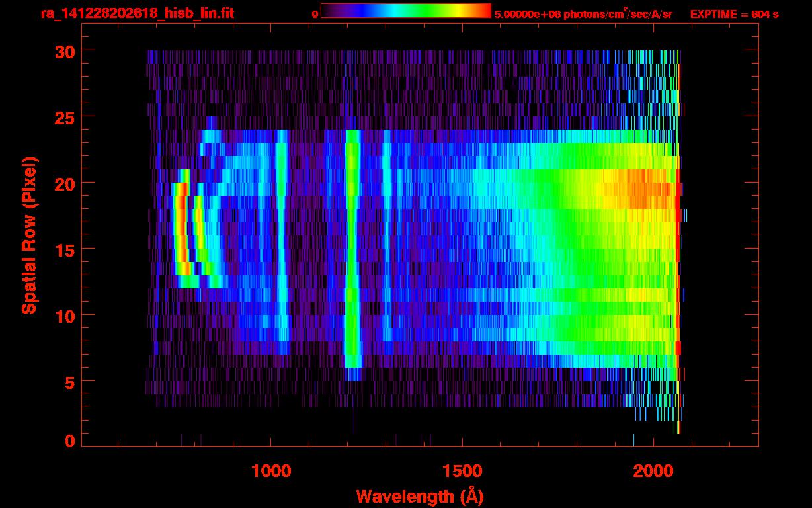The height and width of the screenshot is (508, 812).
Task: Click the colorbar minimum value 0
Action: 315,14
